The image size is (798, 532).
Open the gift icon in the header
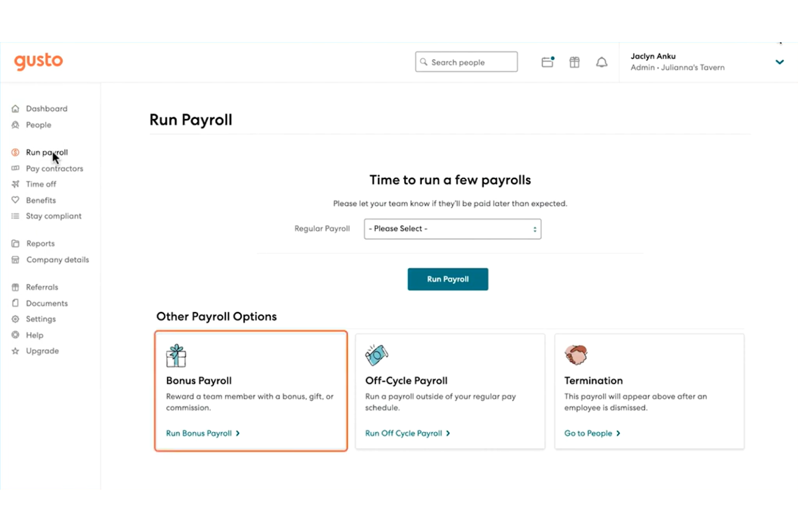pos(575,63)
